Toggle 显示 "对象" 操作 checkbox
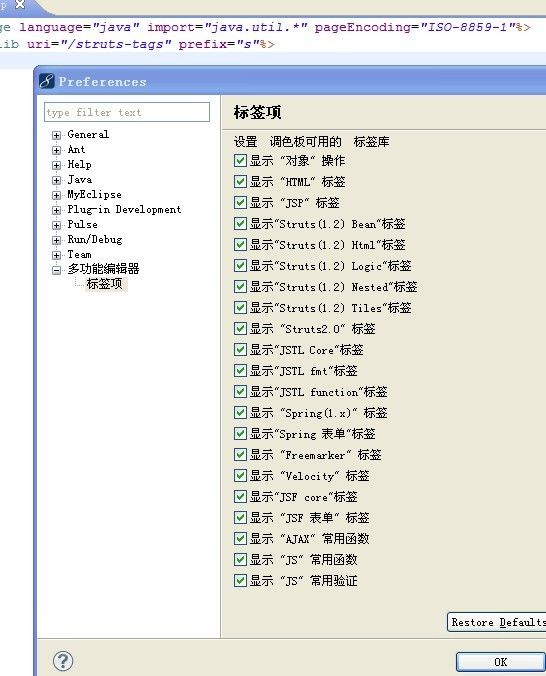This screenshot has width=546, height=676. (240, 160)
